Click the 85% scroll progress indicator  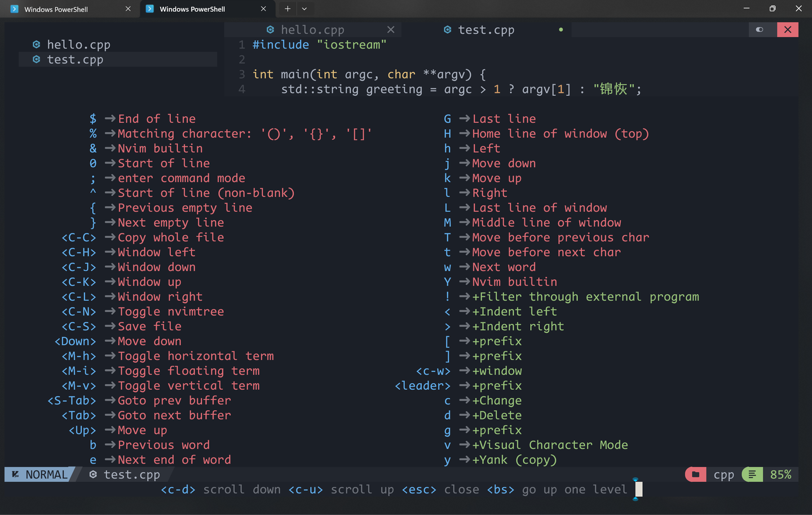click(x=781, y=474)
